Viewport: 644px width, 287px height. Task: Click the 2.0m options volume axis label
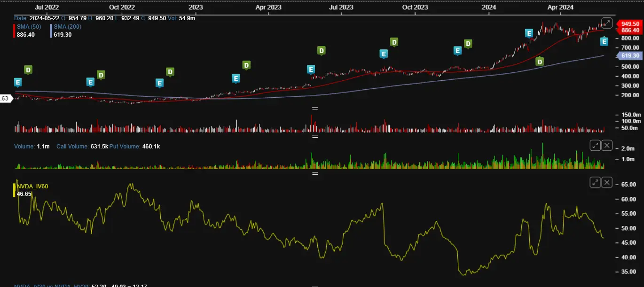pos(628,148)
